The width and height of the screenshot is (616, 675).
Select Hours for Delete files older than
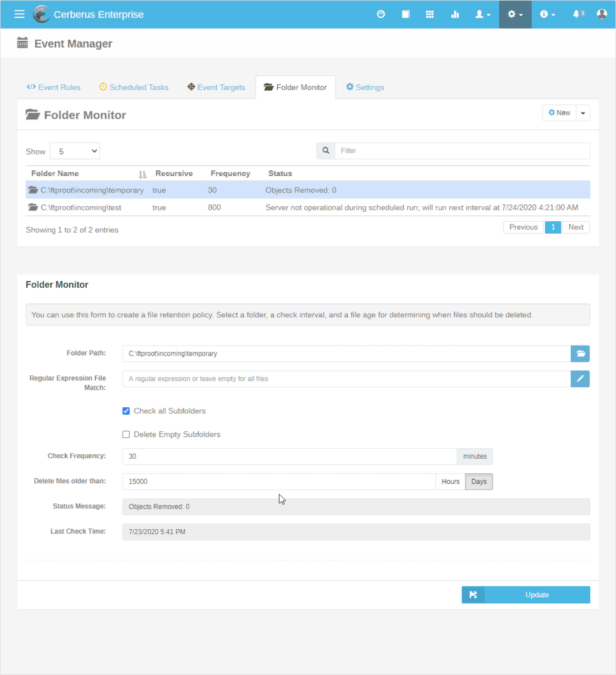point(450,481)
